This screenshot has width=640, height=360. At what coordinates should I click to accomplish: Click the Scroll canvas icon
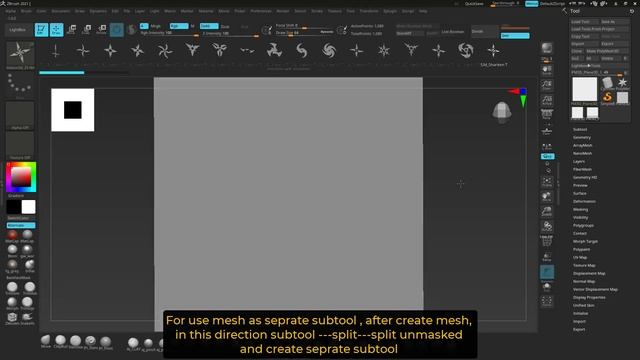(547, 71)
